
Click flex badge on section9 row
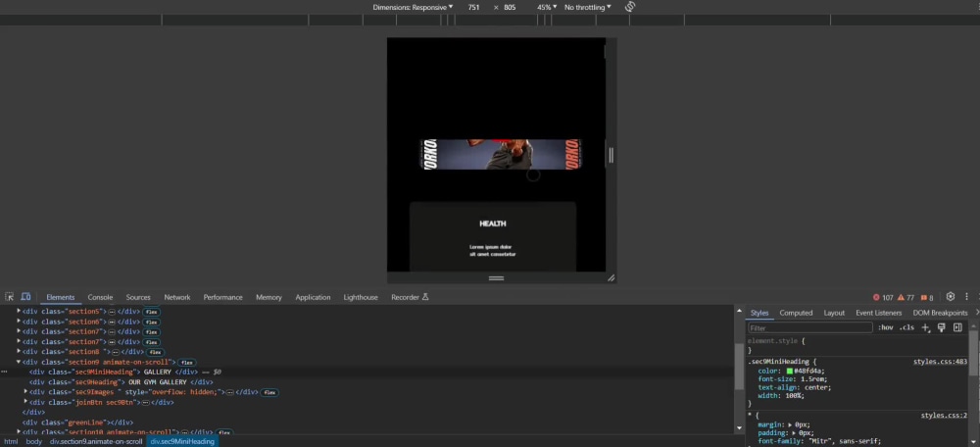[x=187, y=362]
